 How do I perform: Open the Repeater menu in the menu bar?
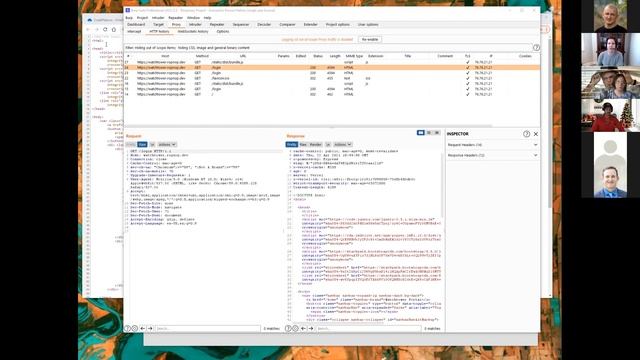176,18
